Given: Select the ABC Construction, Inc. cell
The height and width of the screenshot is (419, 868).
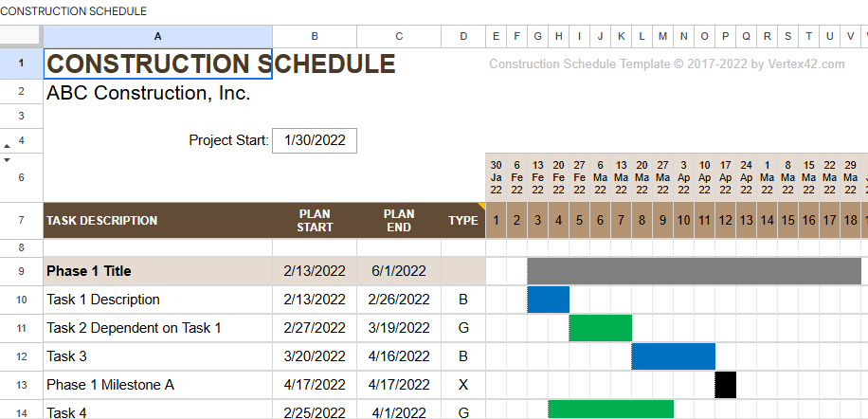Looking at the screenshot, I should pos(157,93).
